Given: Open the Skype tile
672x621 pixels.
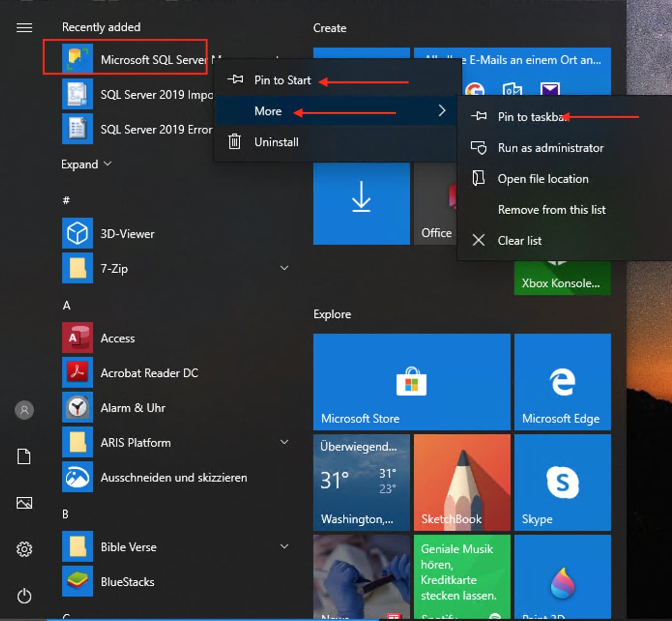Looking at the screenshot, I should (x=562, y=482).
